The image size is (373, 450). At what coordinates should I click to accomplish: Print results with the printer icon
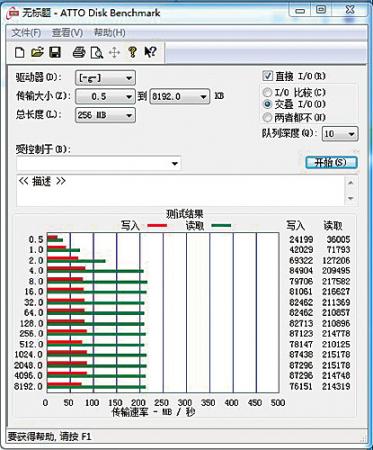[79, 52]
